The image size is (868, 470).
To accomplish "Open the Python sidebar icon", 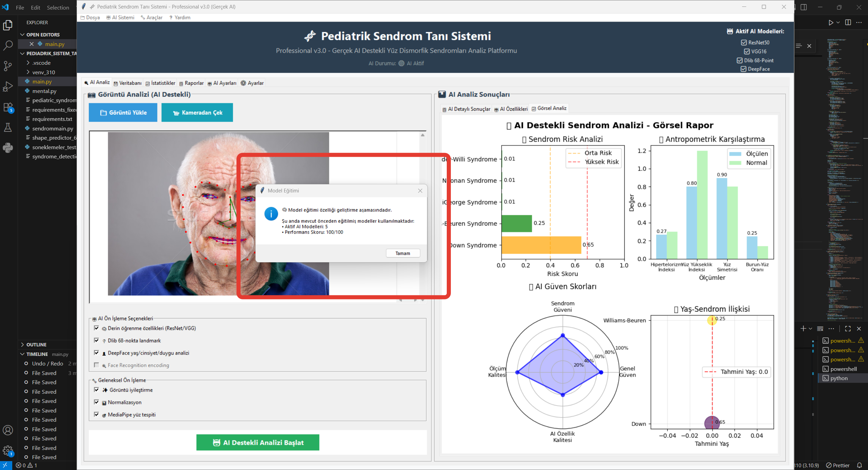I will 7,148.
